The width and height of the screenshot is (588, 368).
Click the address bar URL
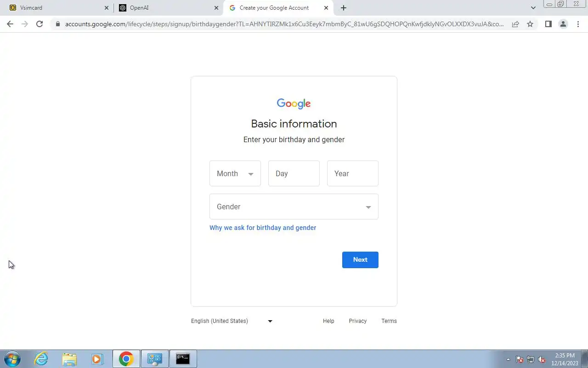pos(284,24)
